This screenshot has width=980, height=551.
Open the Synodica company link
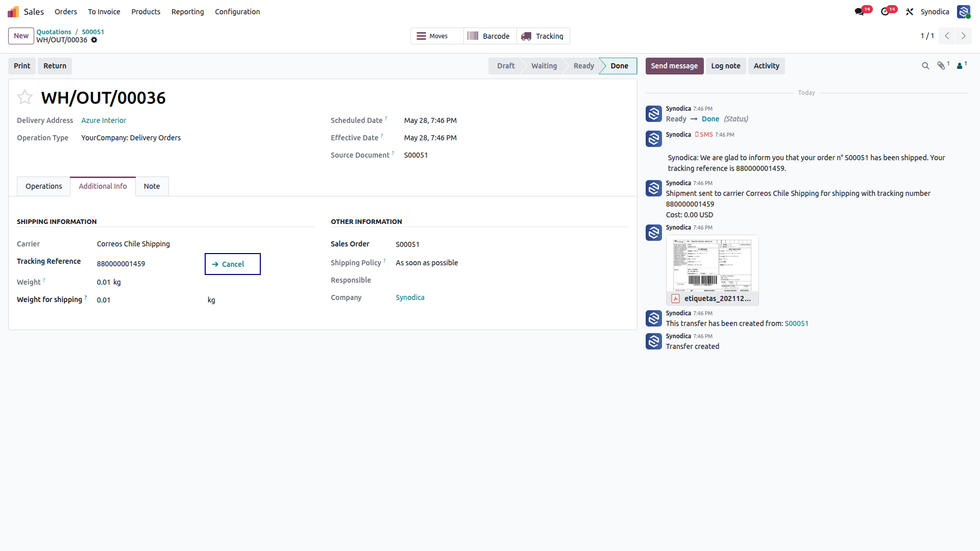coord(410,297)
